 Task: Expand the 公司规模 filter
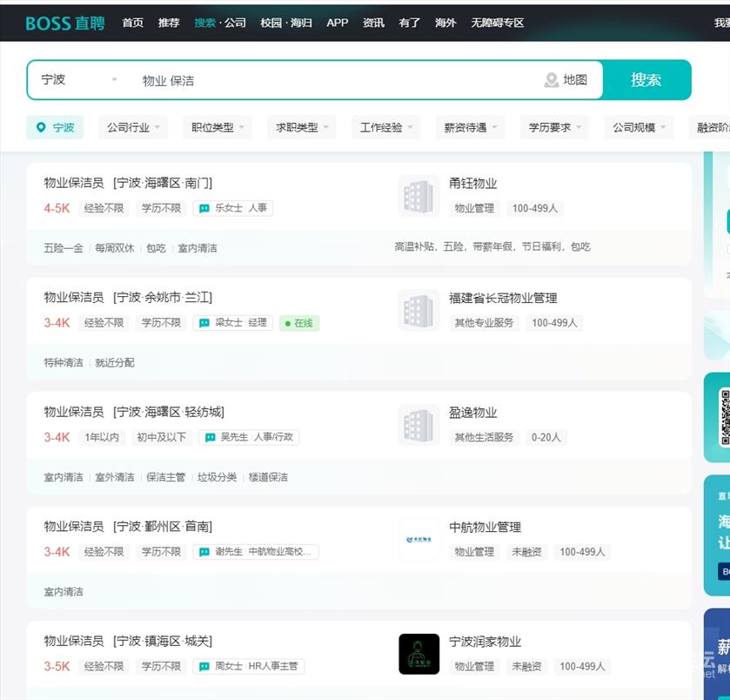[639, 128]
